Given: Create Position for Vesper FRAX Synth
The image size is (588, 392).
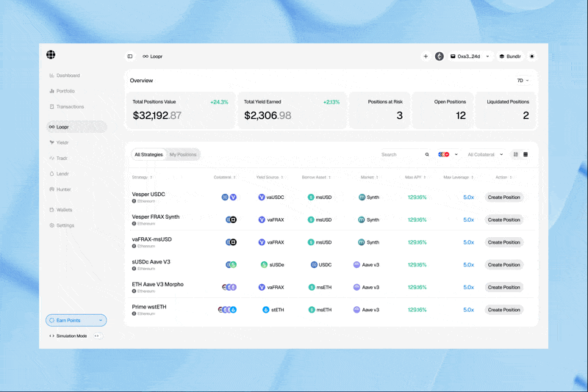Looking at the screenshot, I should click(x=504, y=219).
